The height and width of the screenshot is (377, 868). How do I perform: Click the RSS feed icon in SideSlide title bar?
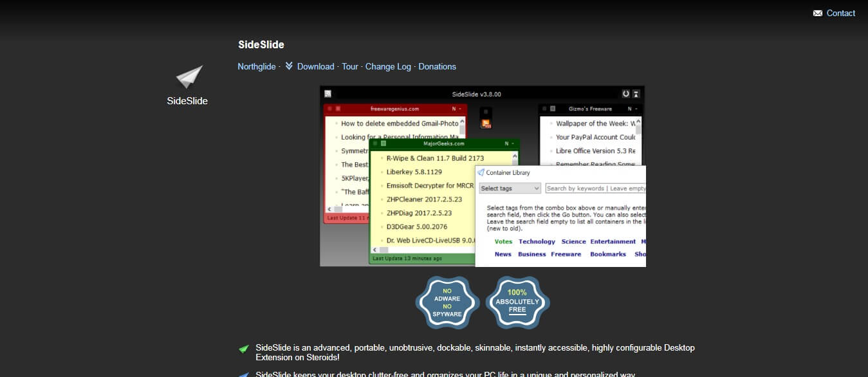point(328,94)
